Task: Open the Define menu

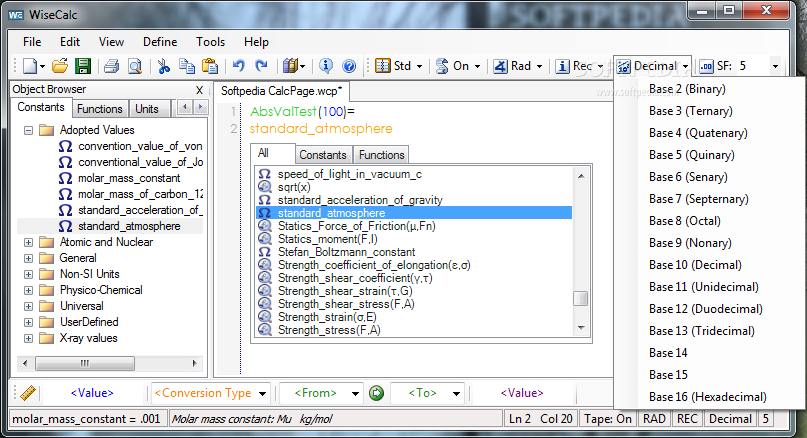Action: (160, 42)
